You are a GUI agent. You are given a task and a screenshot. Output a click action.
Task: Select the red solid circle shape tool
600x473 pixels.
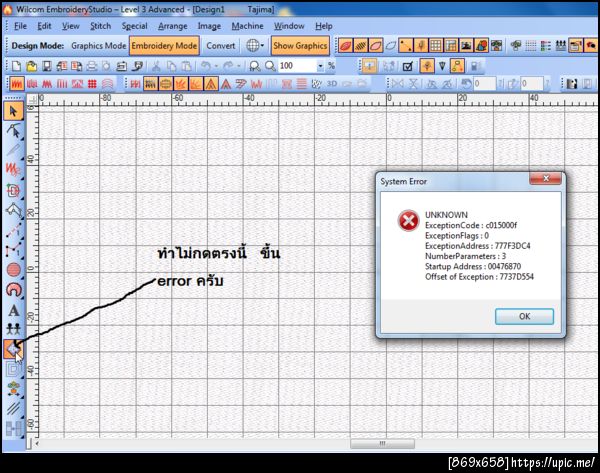14,270
